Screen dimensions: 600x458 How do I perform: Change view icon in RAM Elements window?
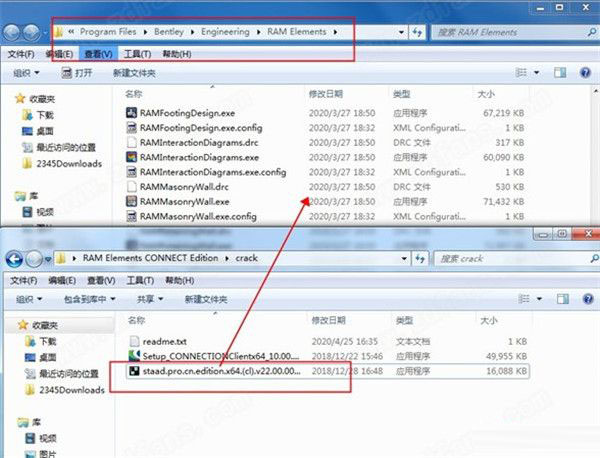tap(521, 72)
